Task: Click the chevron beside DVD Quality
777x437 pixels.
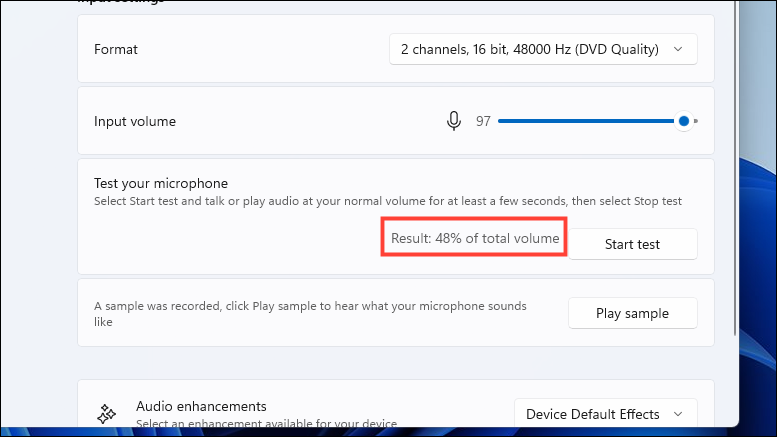Action: click(x=679, y=49)
